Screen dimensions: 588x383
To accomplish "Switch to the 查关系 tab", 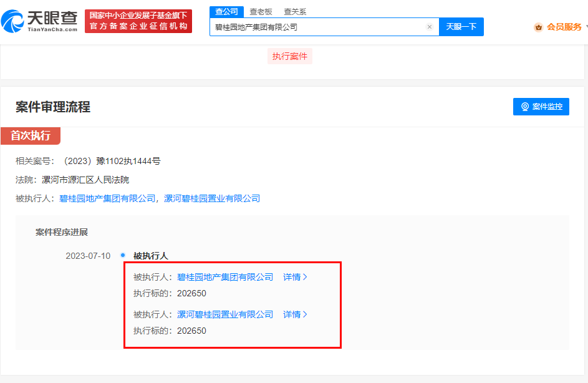I will click(295, 12).
